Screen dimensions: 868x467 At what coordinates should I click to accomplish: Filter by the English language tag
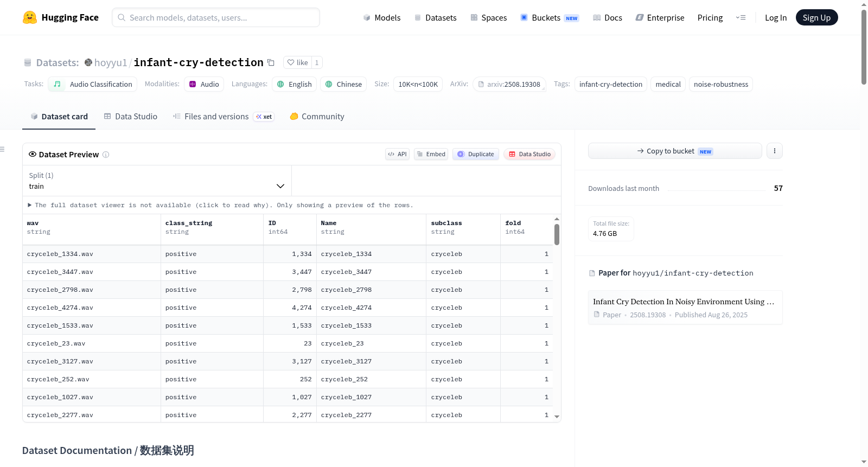tap(294, 84)
